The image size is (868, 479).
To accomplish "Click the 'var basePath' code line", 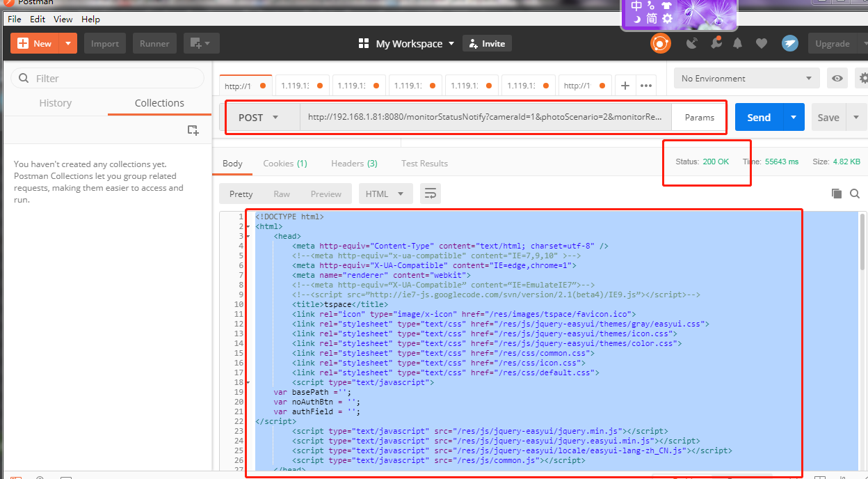I will coord(312,392).
